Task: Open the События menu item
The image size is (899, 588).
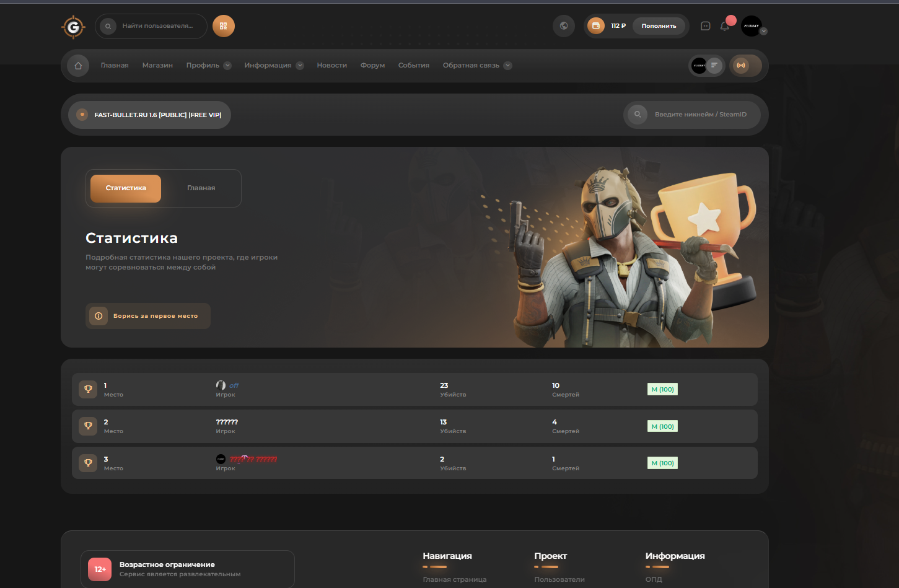Action: click(414, 65)
